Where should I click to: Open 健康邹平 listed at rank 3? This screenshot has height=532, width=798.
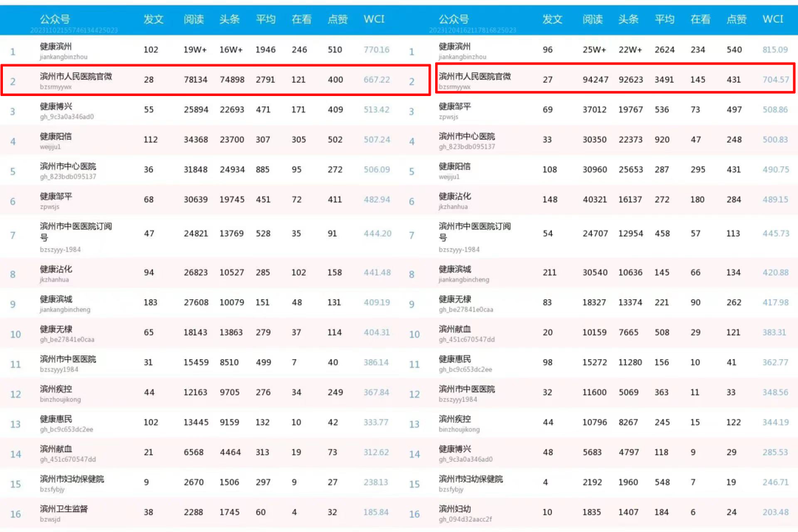[454, 106]
